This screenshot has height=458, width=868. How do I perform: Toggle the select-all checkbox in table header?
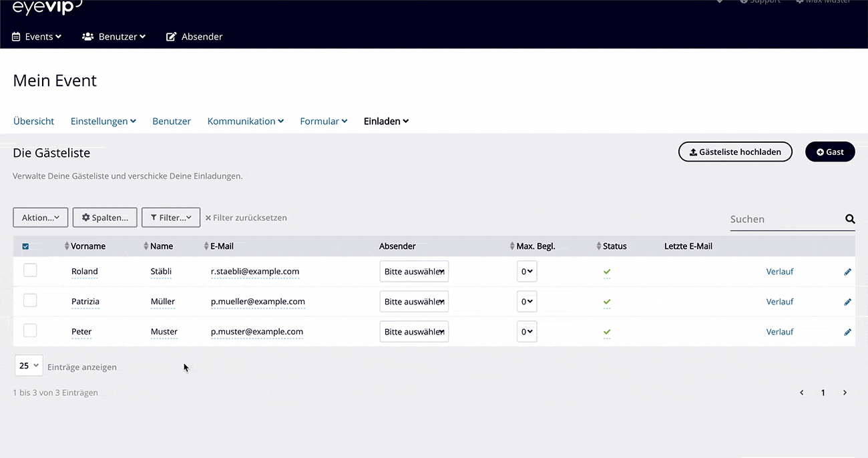tap(25, 246)
